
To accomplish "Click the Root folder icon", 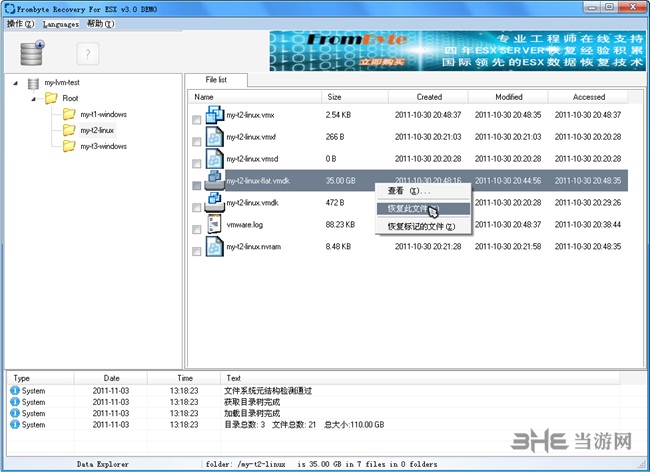I will click(51, 98).
